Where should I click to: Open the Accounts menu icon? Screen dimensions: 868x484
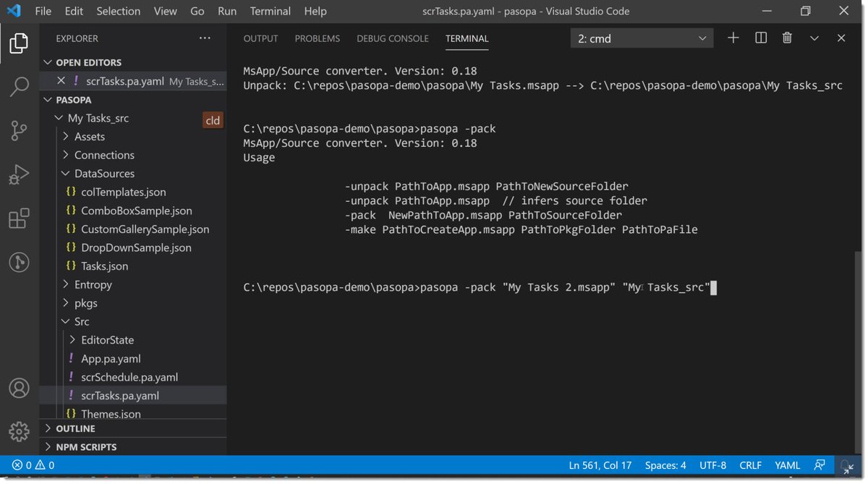(x=19, y=388)
